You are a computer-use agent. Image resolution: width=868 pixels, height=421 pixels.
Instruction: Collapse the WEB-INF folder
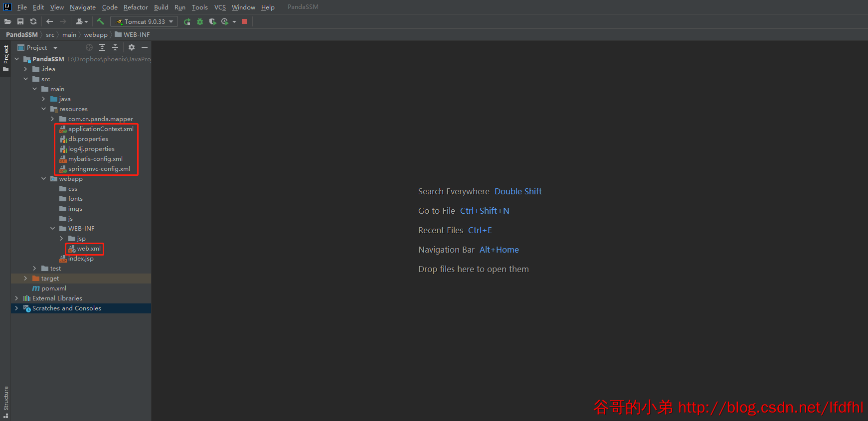click(53, 228)
